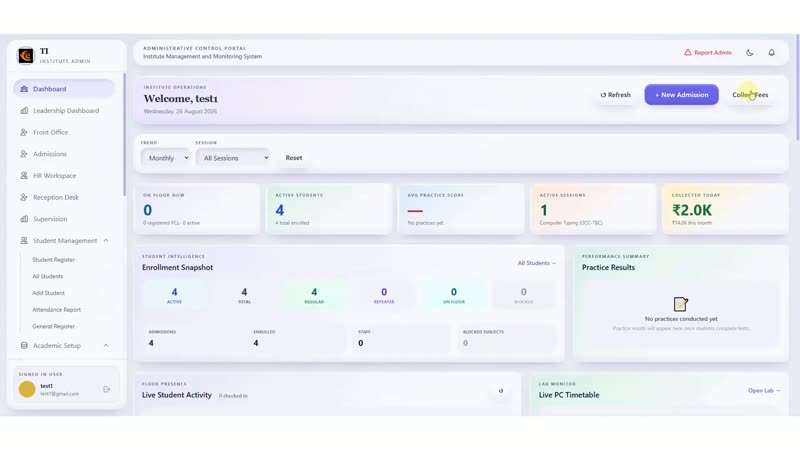Click the On Floor count tile
800x450 pixels.
pyautogui.click(x=454, y=295)
